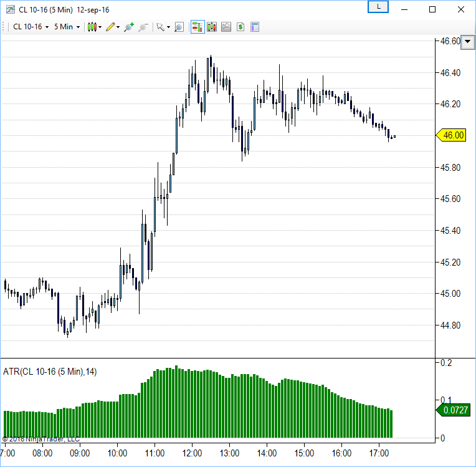Toggle the highlighted Chart Trader button
Image resolution: width=476 pixels, height=467 pixels.
tap(197, 27)
